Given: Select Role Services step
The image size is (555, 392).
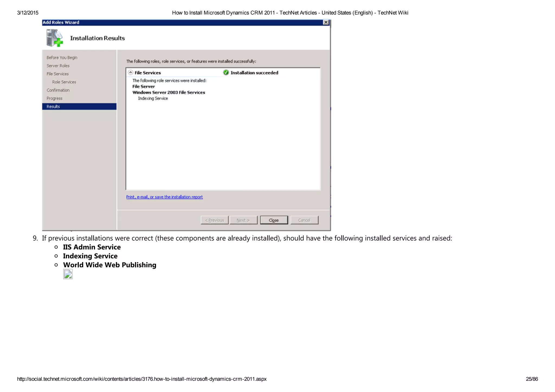Looking at the screenshot, I should (x=64, y=82).
